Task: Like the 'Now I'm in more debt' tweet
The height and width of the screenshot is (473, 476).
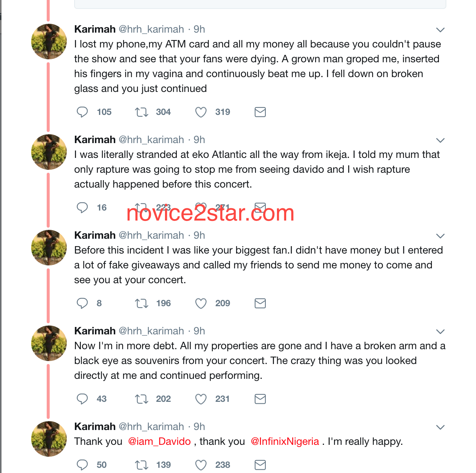Action: [x=201, y=399]
